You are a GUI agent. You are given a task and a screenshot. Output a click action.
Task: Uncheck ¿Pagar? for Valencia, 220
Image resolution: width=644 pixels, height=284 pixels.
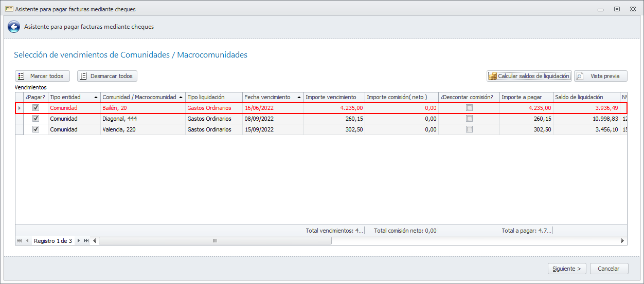(35, 129)
